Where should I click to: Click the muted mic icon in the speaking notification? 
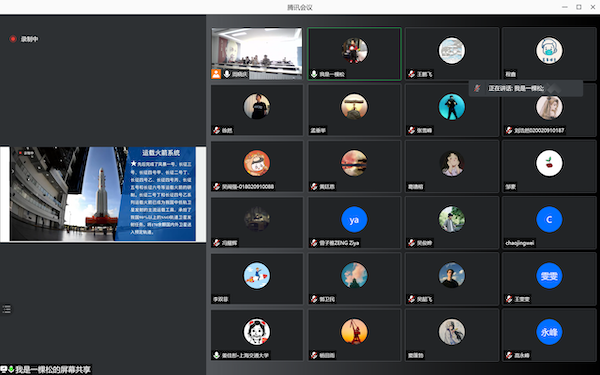[x=477, y=88]
